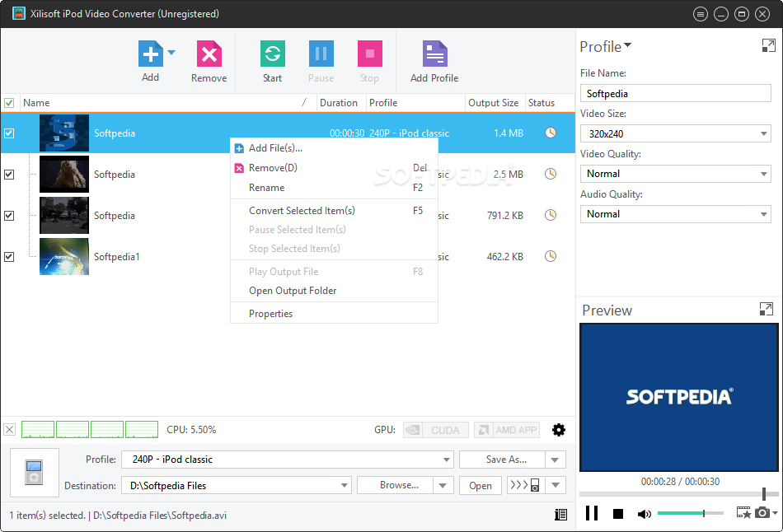Open the menu icon in title bar
The height and width of the screenshot is (532, 783).
[701, 14]
